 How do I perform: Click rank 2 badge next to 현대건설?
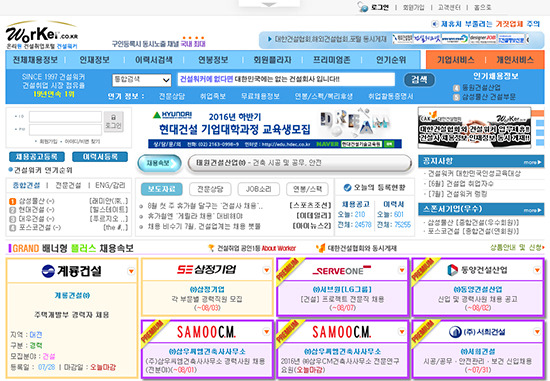click(x=13, y=210)
